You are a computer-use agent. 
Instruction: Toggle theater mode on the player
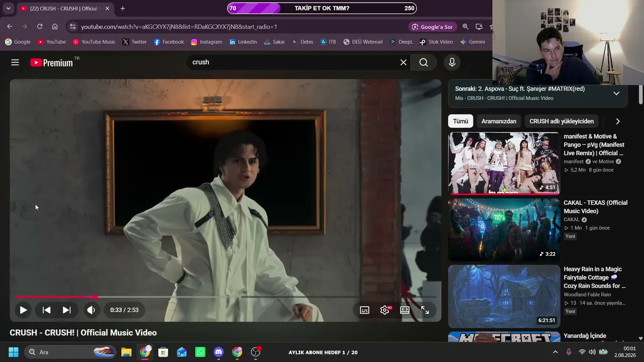coord(405,310)
